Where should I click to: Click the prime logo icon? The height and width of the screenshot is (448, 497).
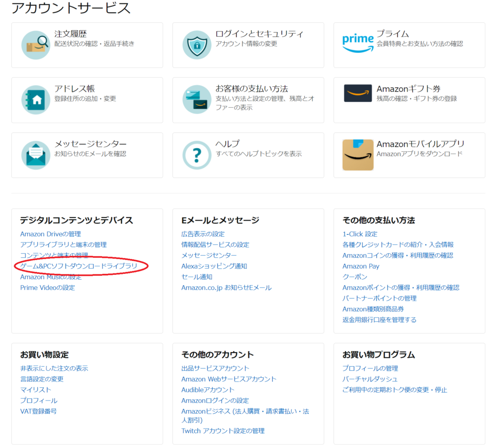(358, 43)
